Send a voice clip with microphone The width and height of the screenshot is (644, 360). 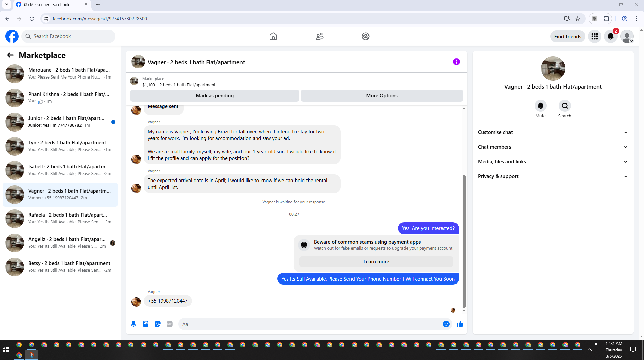click(133, 324)
